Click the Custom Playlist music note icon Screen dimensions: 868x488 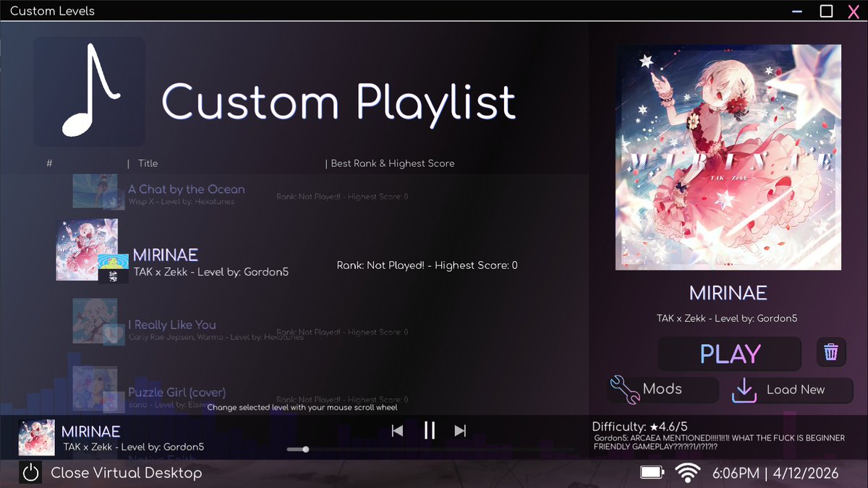(90, 92)
